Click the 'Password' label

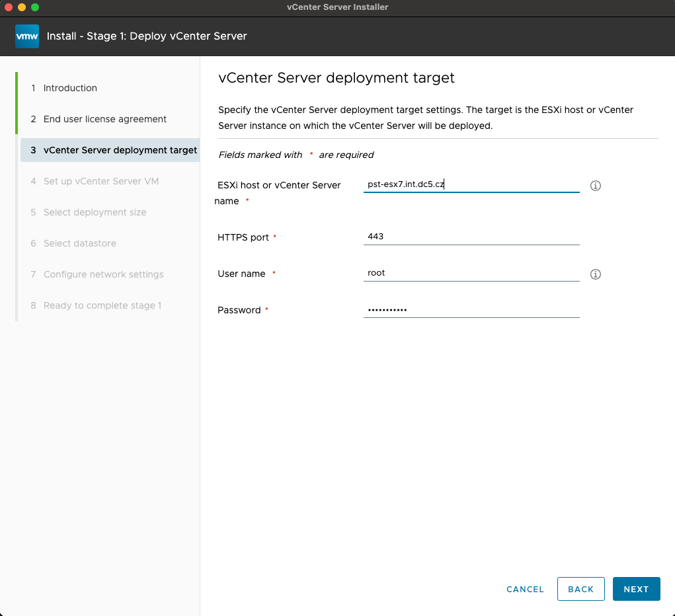click(239, 310)
